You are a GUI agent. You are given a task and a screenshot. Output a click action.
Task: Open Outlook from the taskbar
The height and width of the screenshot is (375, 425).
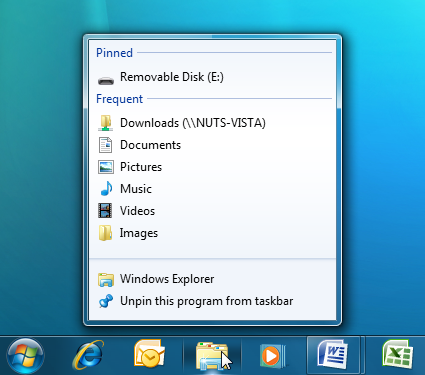(x=149, y=354)
